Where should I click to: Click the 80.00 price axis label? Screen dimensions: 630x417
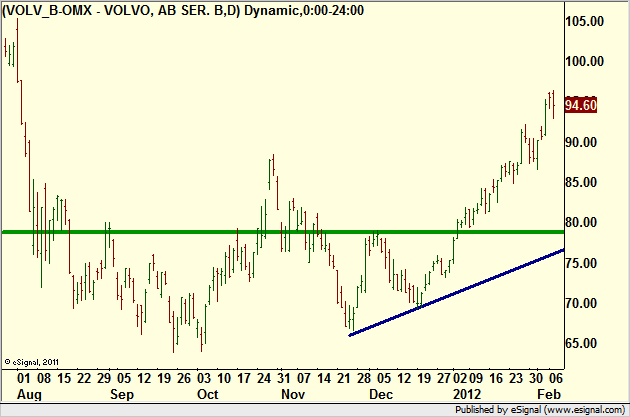point(581,222)
